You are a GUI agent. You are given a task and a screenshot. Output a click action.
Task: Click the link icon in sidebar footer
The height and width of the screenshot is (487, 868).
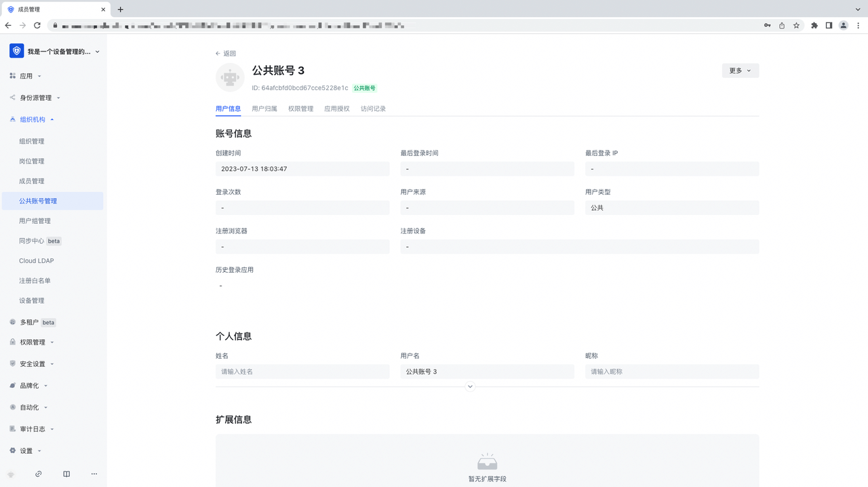click(39, 474)
